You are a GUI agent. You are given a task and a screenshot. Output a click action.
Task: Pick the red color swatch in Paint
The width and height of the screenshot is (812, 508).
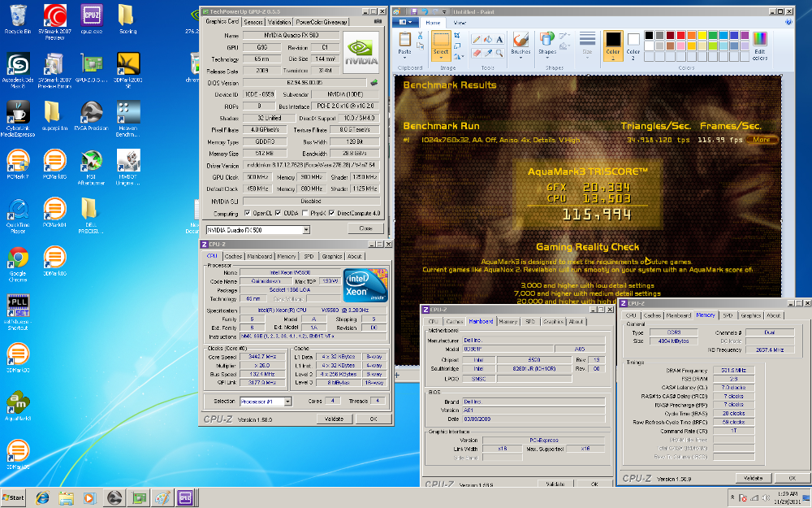point(681,35)
